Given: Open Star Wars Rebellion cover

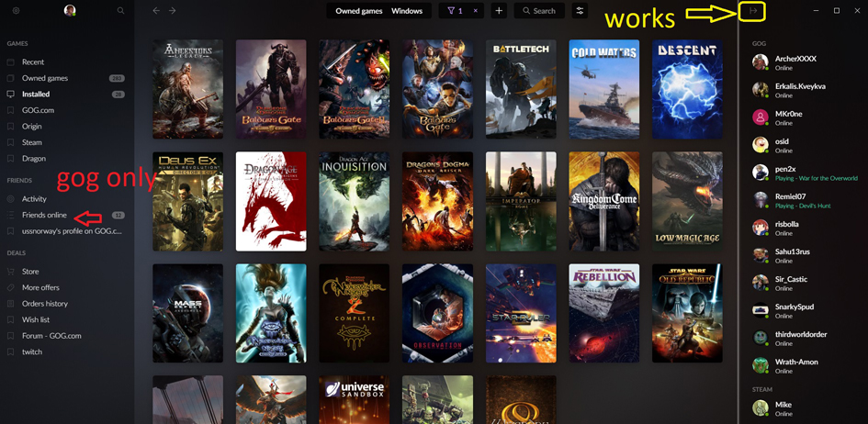Looking at the screenshot, I should (x=604, y=313).
